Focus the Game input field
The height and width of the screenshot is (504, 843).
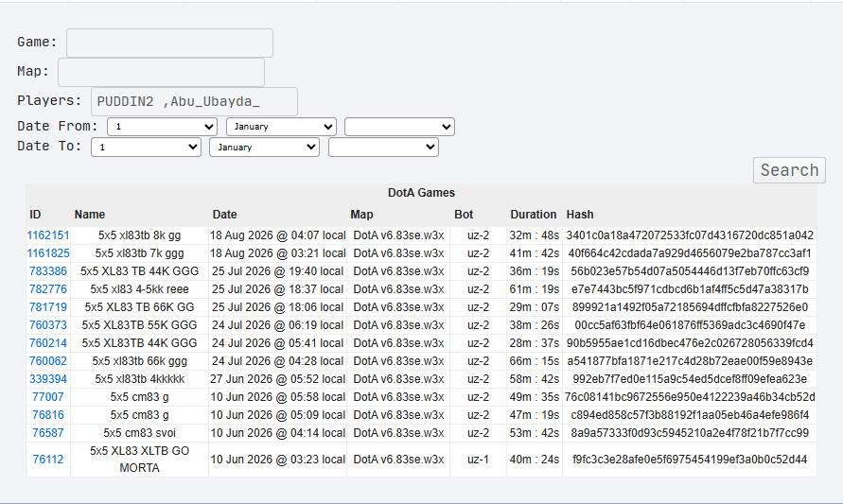click(169, 43)
